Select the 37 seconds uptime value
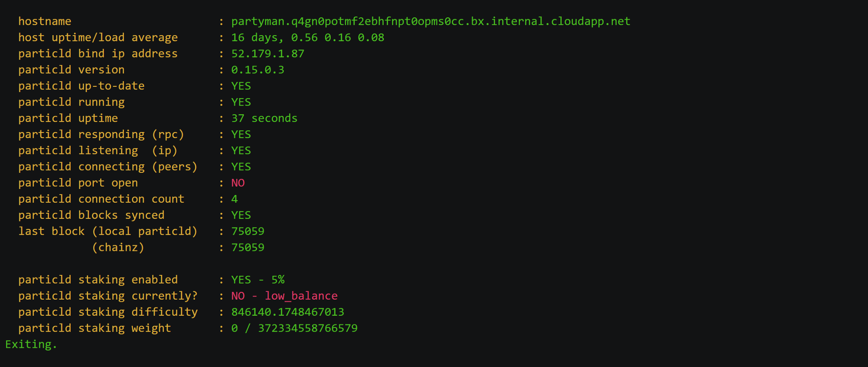The width and height of the screenshot is (868, 367). click(264, 118)
